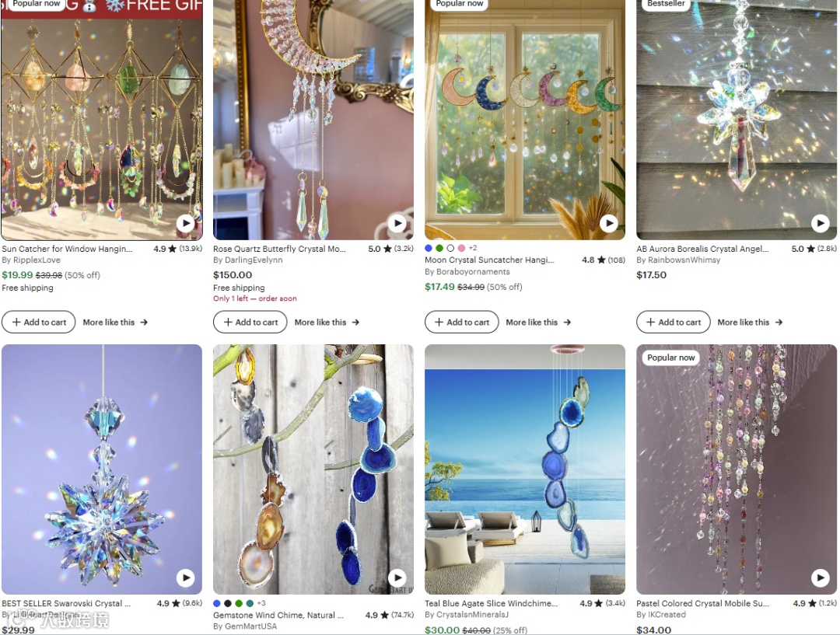Viewport: 840px width, 635px height.
Task: Play video on Pastel Colored Crystal Mobile listing
Action: click(x=821, y=577)
